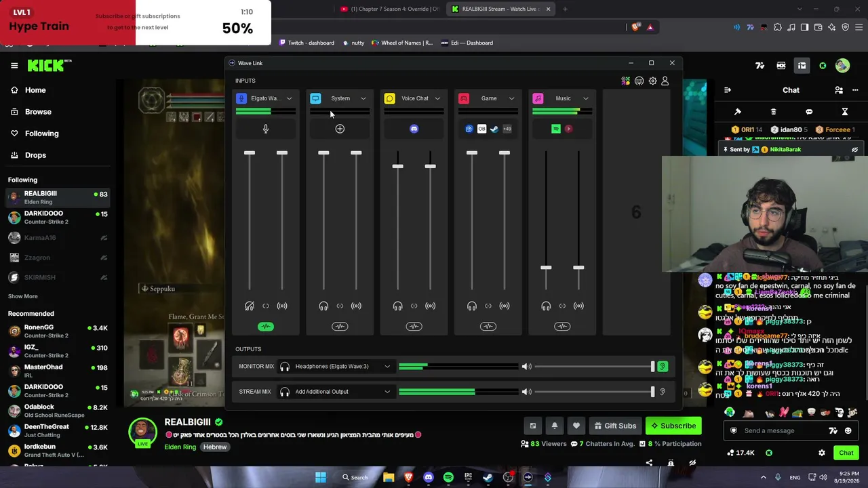868x488 pixels.
Task: Open the Following page in Kick sidebar
Action: point(35,134)
